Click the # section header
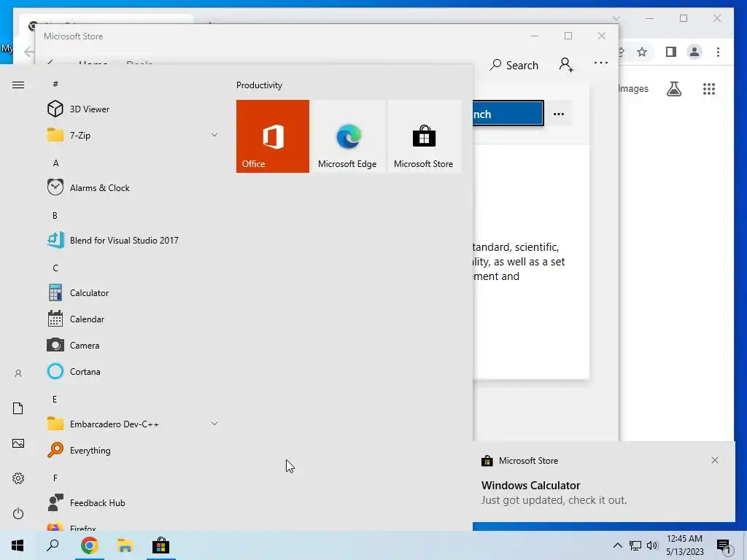Screen dimensions: 747x560 tap(55, 84)
